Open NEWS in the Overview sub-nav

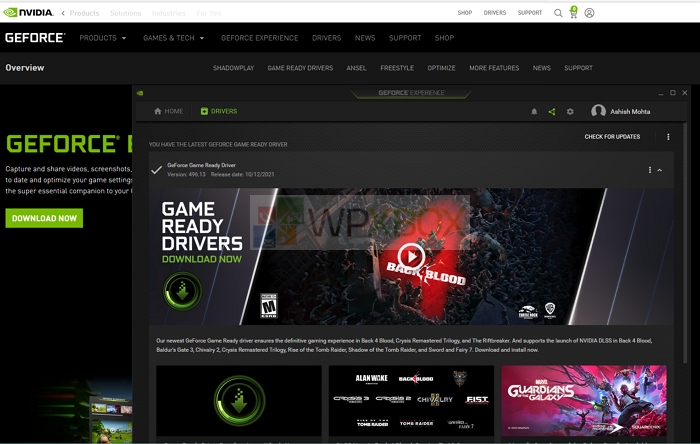[542, 68]
